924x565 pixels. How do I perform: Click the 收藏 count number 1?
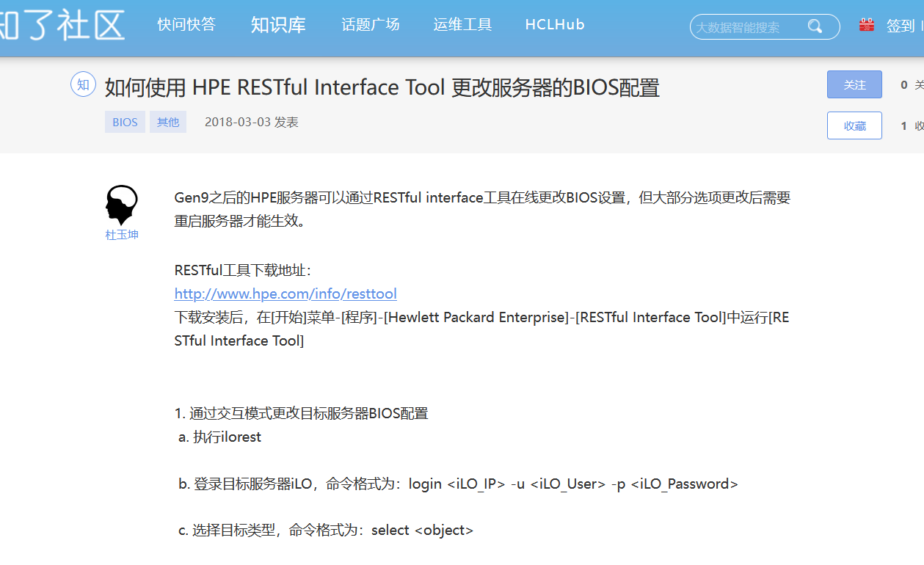coord(904,126)
